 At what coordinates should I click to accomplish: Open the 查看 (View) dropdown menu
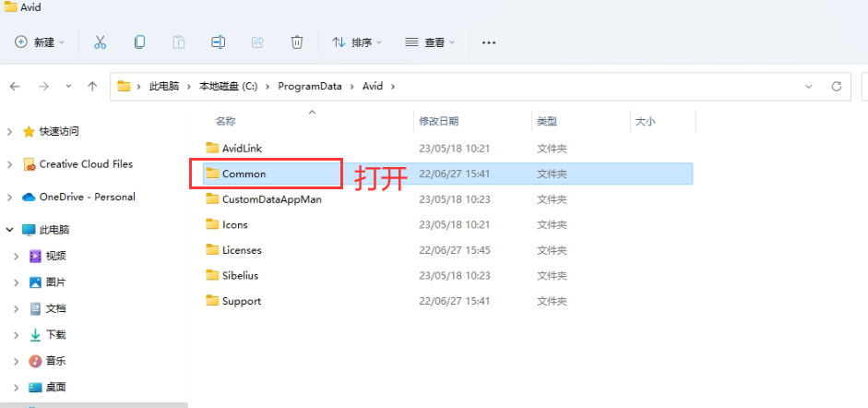point(429,42)
